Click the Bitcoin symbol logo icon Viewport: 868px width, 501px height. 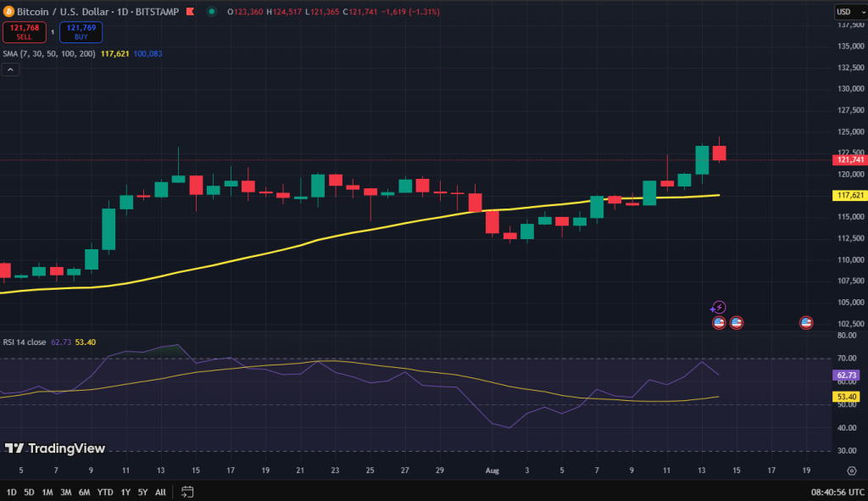point(8,12)
